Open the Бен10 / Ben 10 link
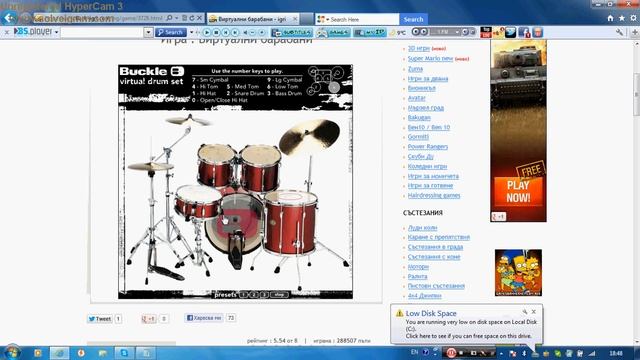 429,127
